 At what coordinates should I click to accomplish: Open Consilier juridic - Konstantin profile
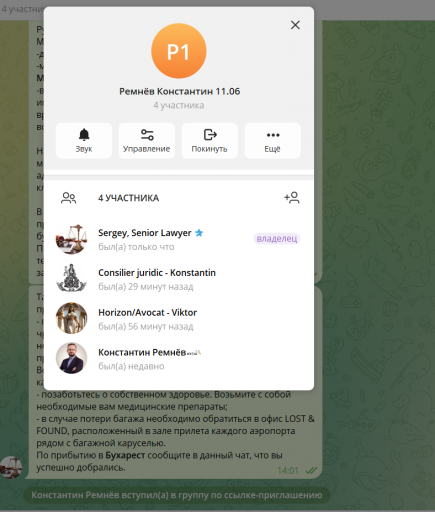[179, 279]
